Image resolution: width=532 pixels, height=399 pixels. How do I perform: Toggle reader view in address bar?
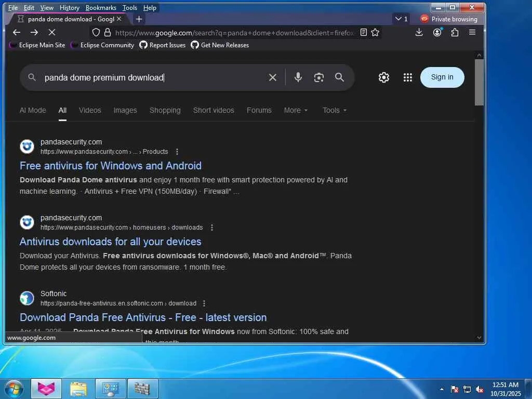(363, 32)
